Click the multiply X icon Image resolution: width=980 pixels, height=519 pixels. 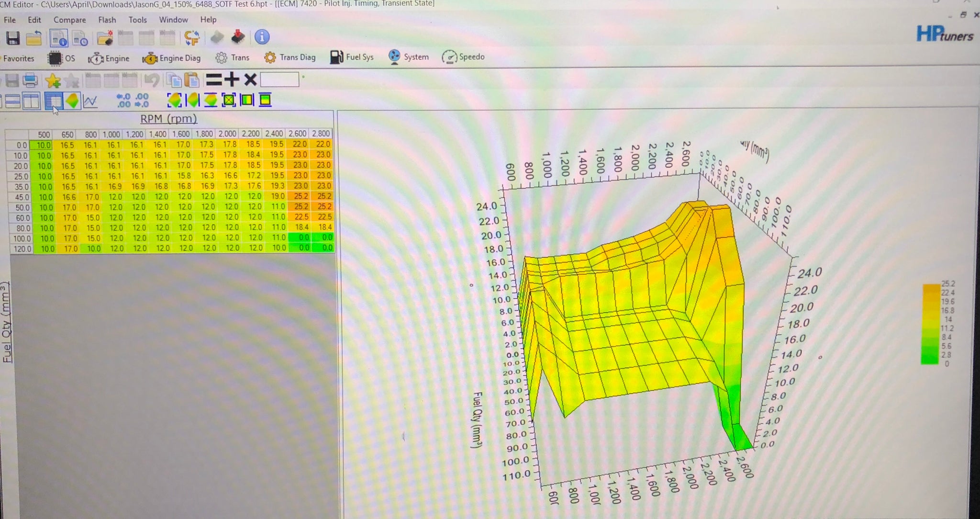point(250,79)
